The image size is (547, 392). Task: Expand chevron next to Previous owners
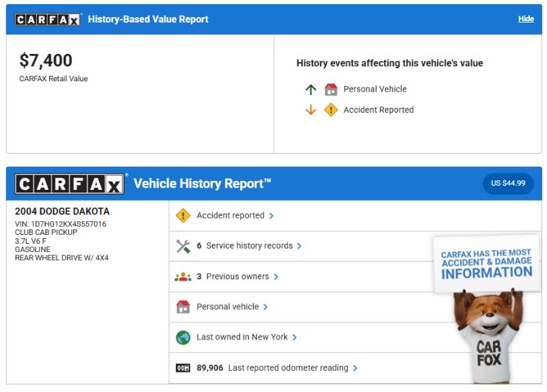(x=276, y=277)
